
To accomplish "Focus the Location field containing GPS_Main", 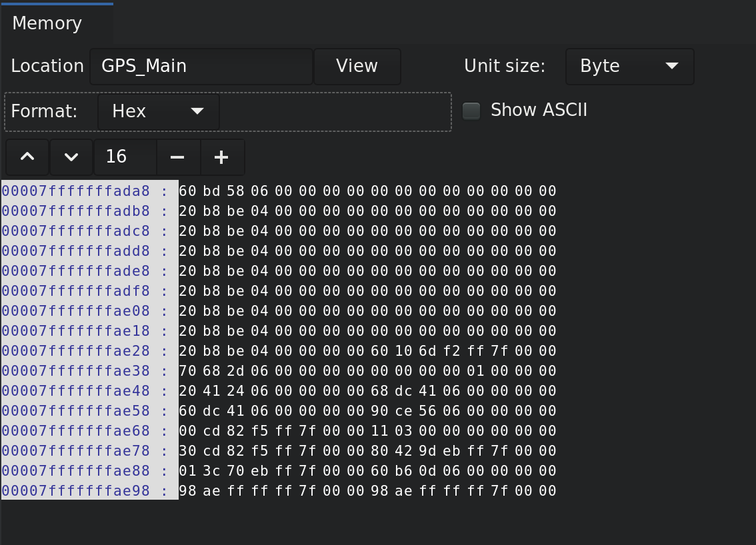I will (x=201, y=66).
